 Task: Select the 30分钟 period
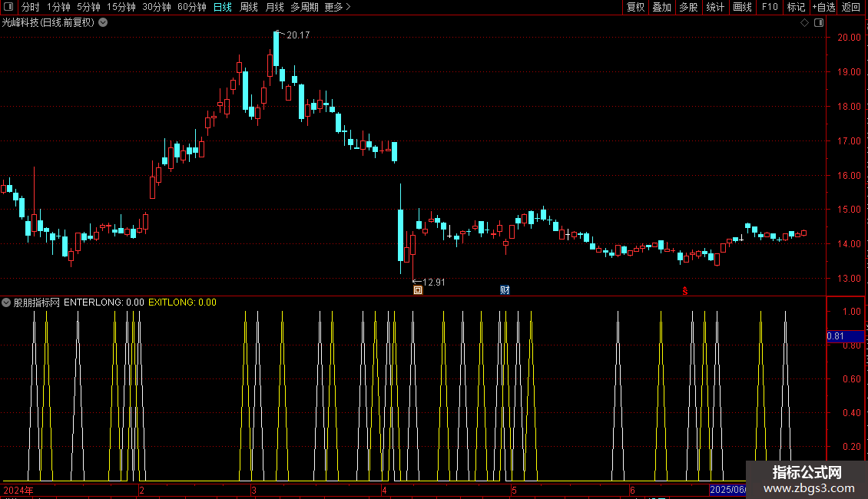point(156,7)
